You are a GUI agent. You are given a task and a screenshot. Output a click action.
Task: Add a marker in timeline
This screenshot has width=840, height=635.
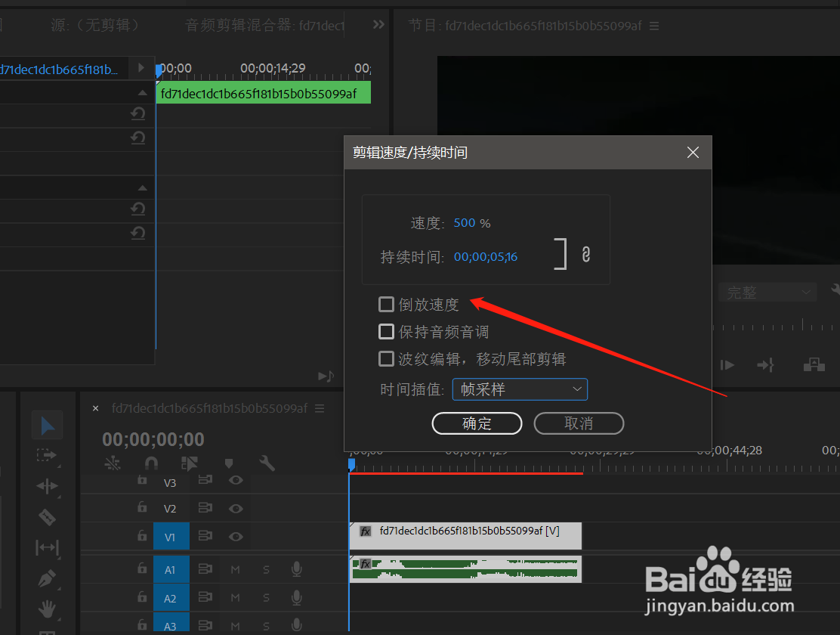pyautogui.click(x=229, y=463)
